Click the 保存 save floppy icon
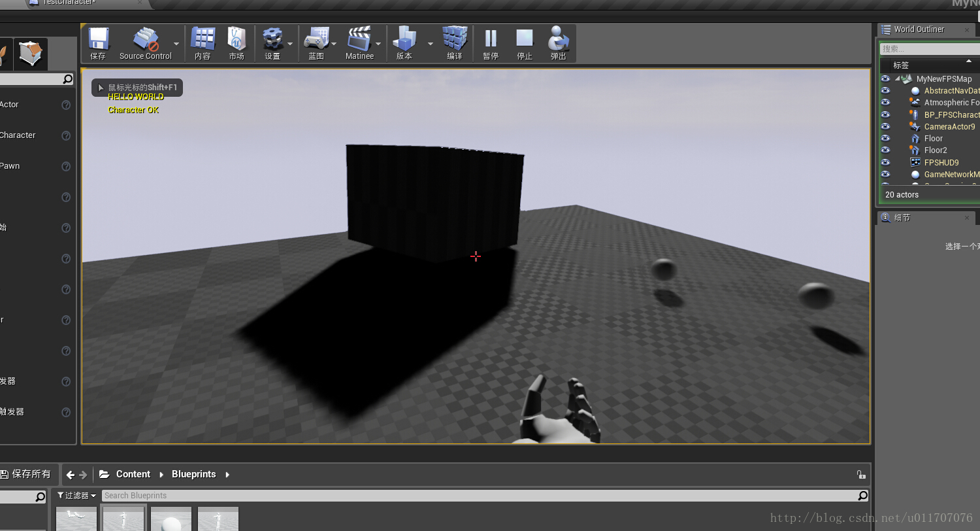The image size is (980, 531). click(99, 39)
